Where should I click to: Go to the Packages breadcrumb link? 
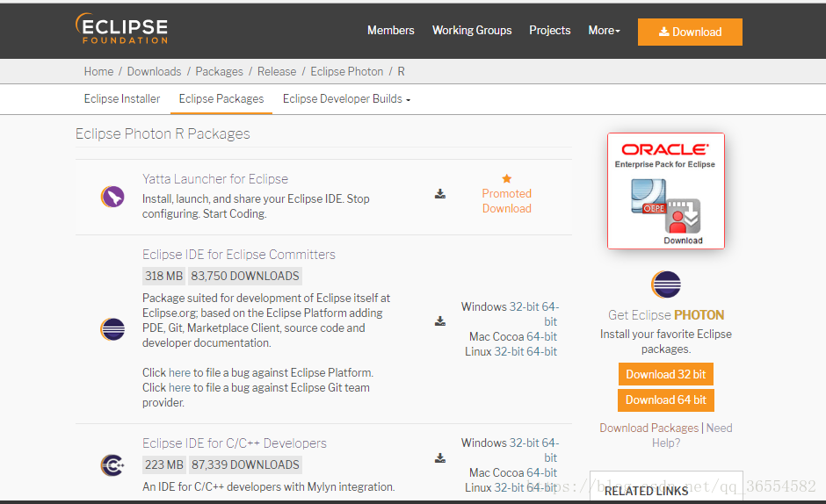219,72
